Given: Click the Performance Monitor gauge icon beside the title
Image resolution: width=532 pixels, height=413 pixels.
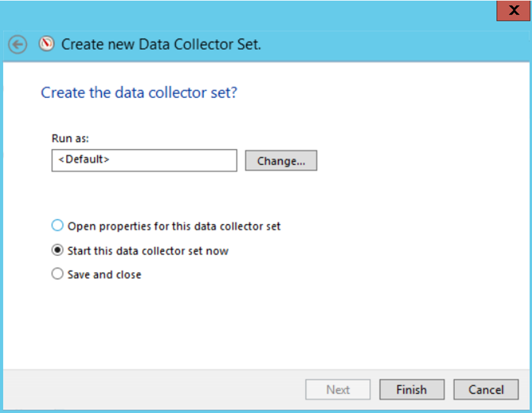Looking at the screenshot, I should point(47,44).
